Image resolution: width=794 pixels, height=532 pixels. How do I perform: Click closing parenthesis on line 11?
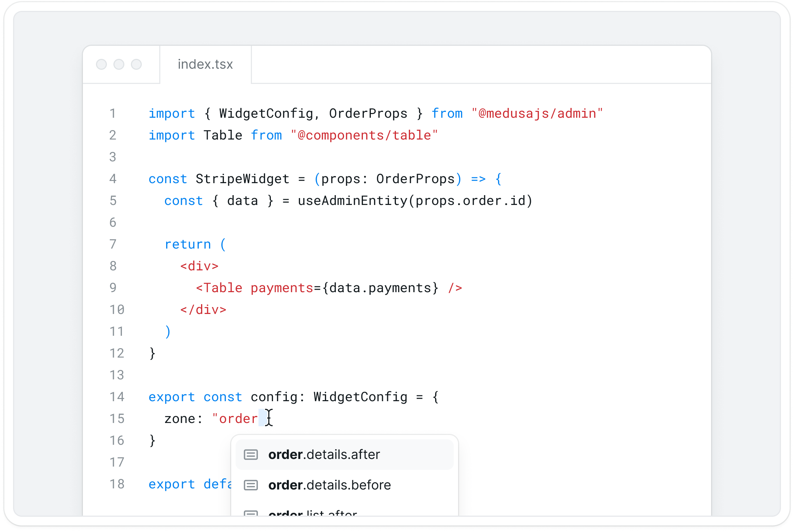click(168, 331)
